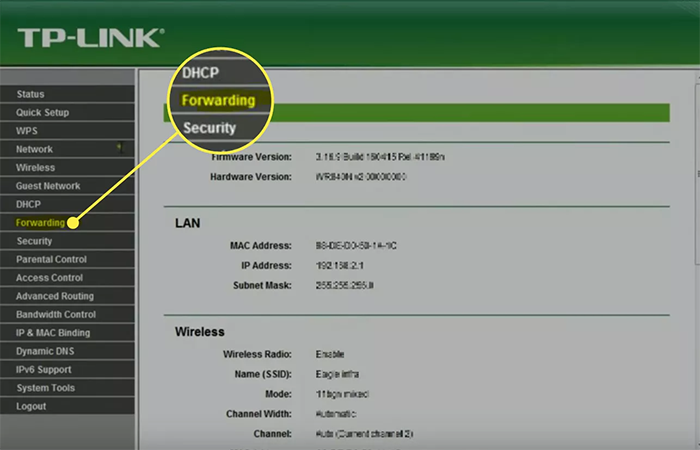Select WPS from the sidebar
This screenshot has width=700, height=450.
click(27, 131)
